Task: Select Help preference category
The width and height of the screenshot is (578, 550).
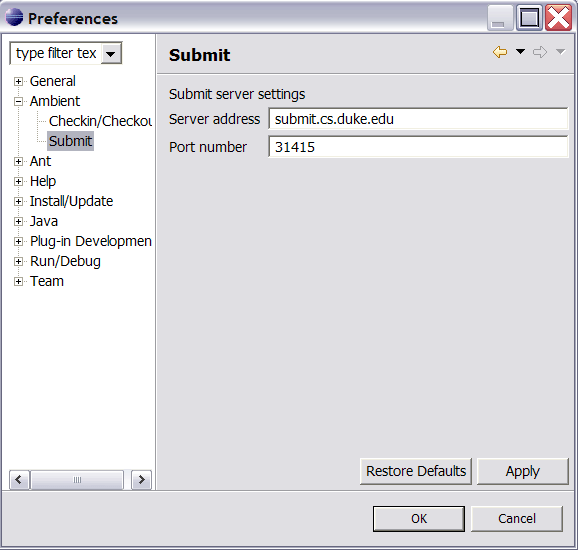Action: pyautogui.click(x=43, y=181)
